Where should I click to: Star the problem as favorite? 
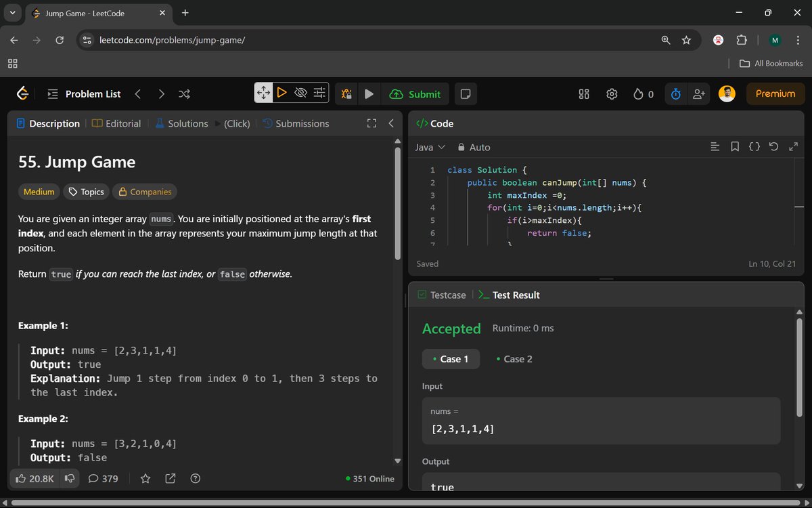click(145, 478)
